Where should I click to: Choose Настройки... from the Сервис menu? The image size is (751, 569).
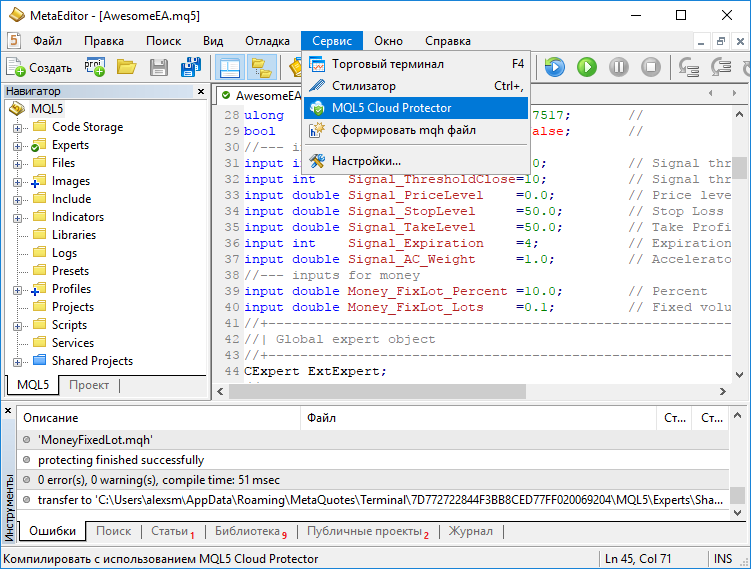click(x=366, y=160)
